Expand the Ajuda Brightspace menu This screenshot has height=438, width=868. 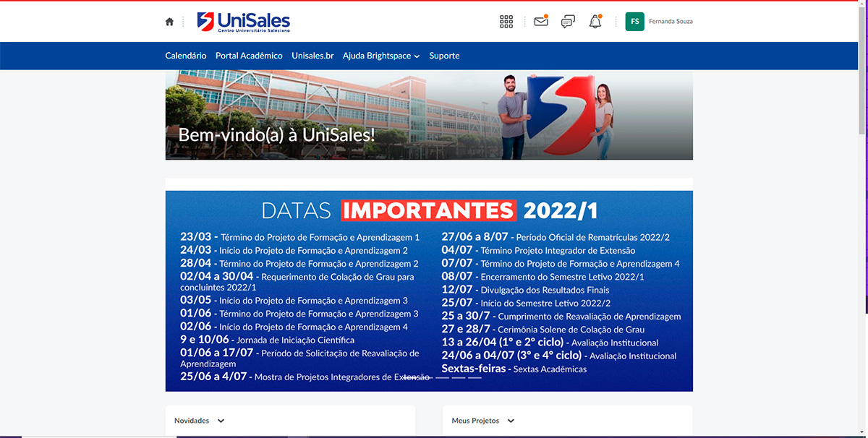click(381, 56)
